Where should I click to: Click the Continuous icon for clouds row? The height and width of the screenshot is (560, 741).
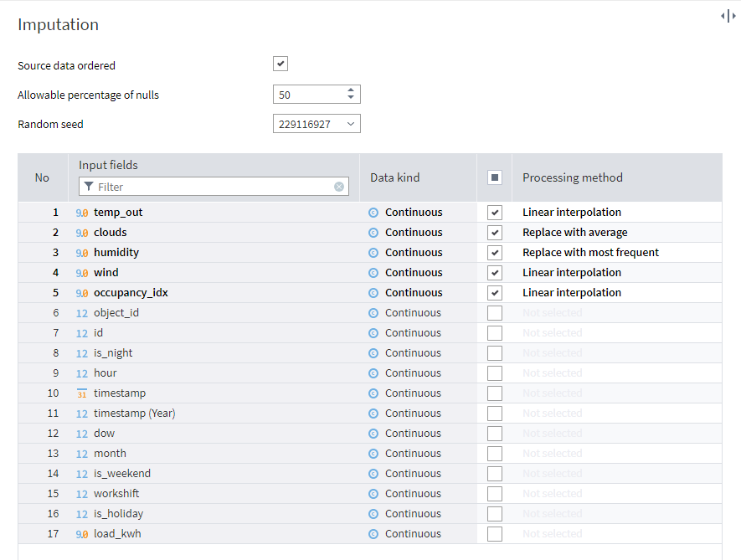pyautogui.click(x=373, y=233)
